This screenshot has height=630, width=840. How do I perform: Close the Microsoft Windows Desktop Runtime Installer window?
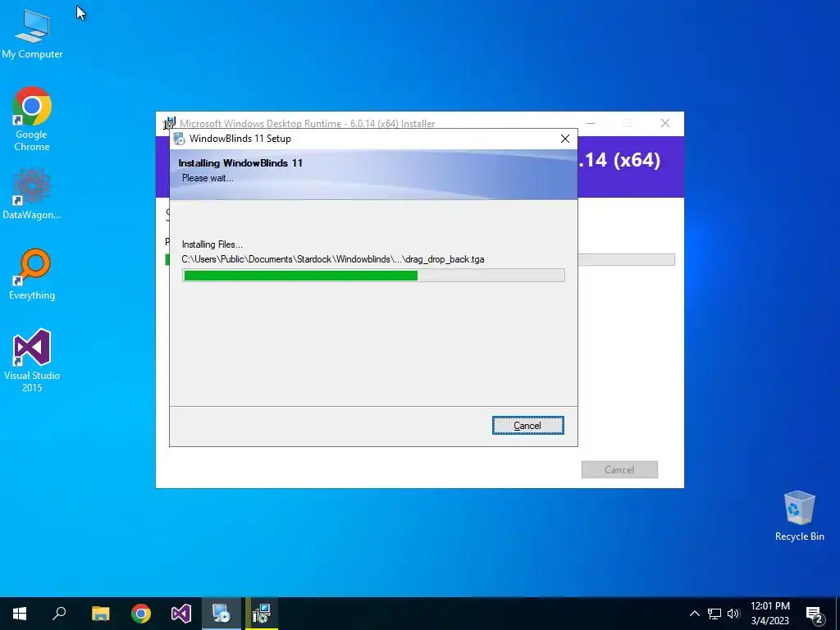pyautogui.click(x=664, y=123)
